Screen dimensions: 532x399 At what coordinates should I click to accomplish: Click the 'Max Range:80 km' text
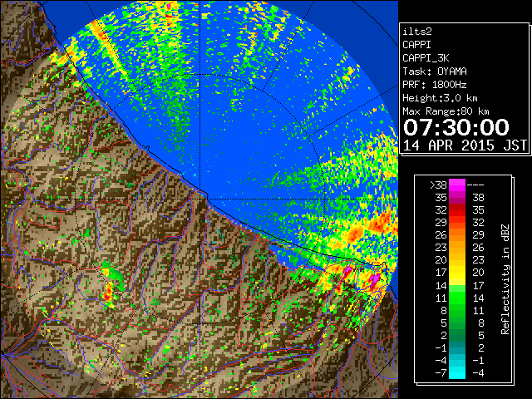pos(446,111)
